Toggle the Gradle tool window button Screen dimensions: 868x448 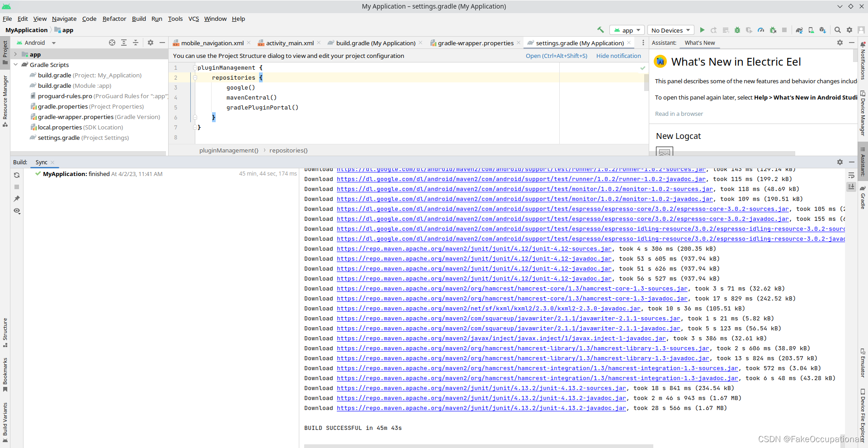coord(863,198)
